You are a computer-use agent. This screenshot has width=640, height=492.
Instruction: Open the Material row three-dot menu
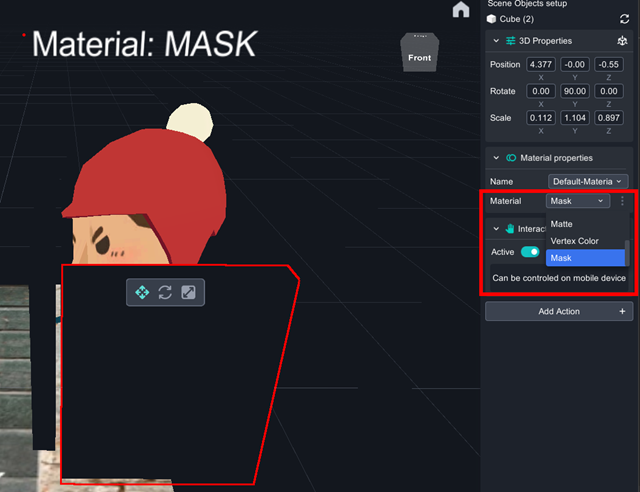tap(622, 201)
